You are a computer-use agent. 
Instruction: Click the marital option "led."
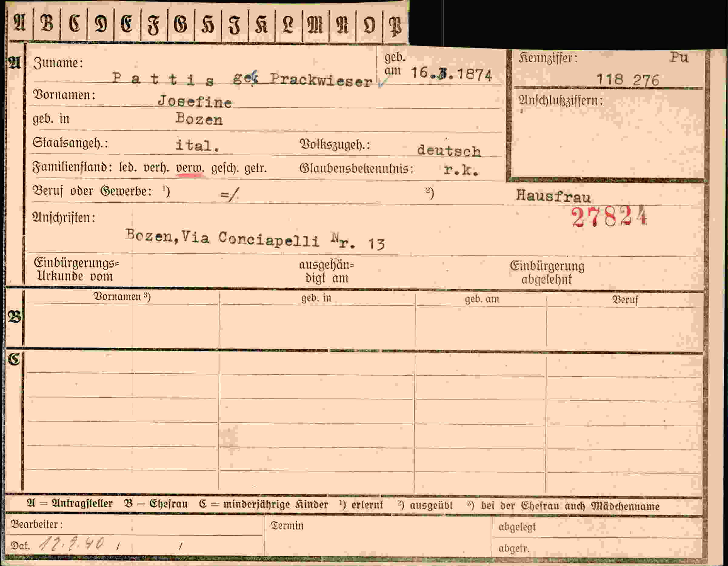pyautogui.click(x=128, y=167)
